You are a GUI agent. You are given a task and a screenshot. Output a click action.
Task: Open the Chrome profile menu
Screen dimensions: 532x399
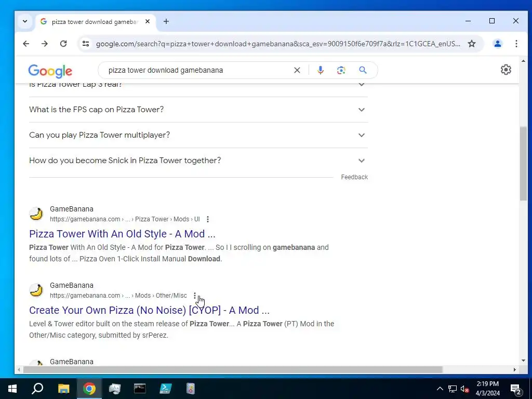coord(497,44)
